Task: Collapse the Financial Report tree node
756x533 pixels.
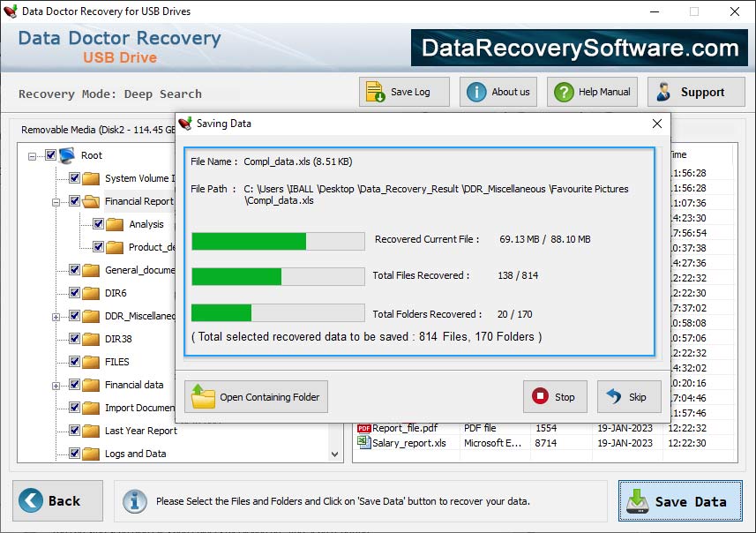Action: coord(57,201)
